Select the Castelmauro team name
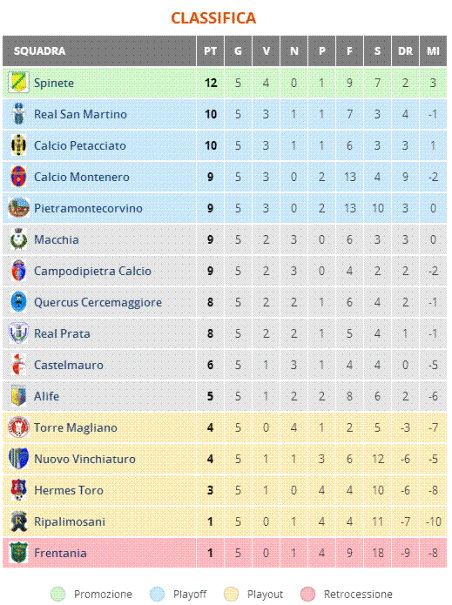This screenshot has width=452, height=605. (x=69, y=365)
